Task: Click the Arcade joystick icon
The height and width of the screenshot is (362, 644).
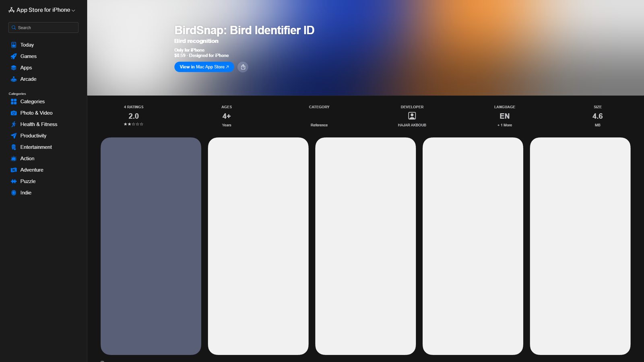Action: coord(14,79)
